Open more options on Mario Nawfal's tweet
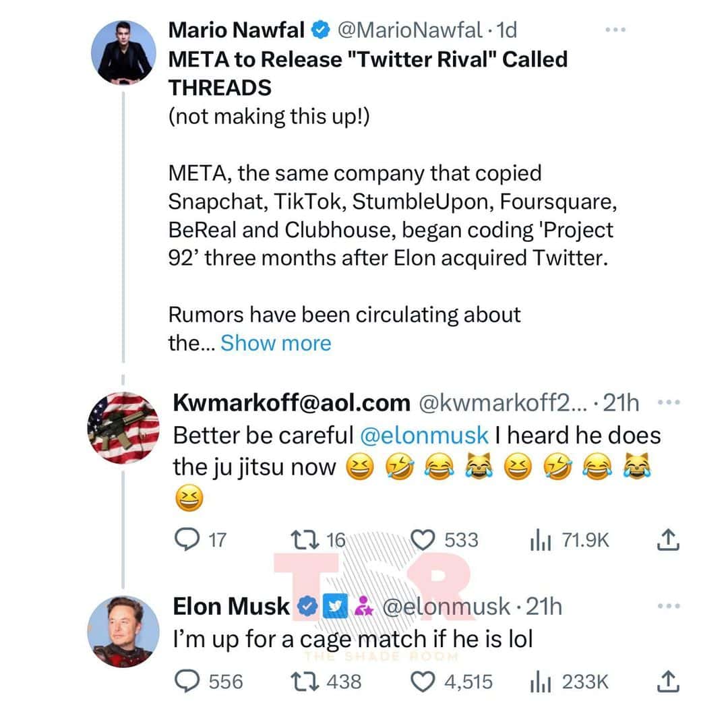The width and height of the screenshot is (728, 728). tap(616, 30)
